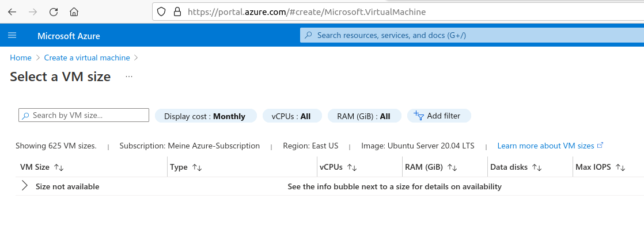Open the Azure portal hamburger menu

pos(12,35)
